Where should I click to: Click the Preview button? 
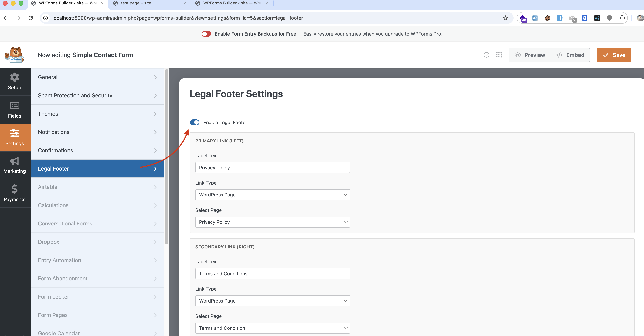[529, 55]
